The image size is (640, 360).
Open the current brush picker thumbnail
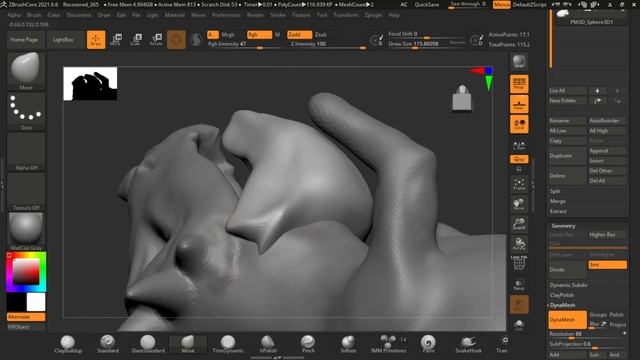coord(26,71)
